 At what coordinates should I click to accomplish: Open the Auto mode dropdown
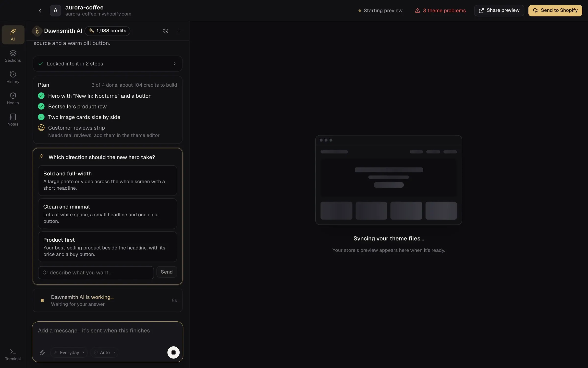(x=104, y=353)
